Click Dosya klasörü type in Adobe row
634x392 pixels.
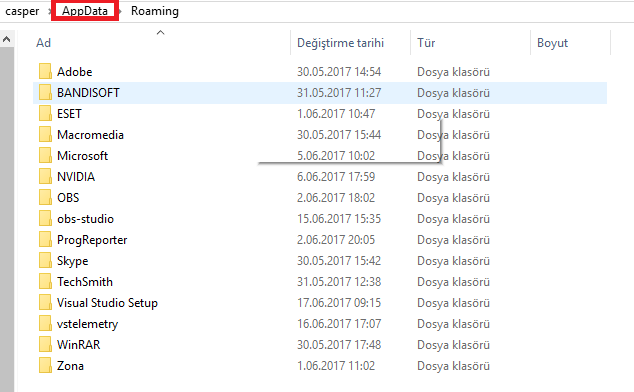(453, 72)
